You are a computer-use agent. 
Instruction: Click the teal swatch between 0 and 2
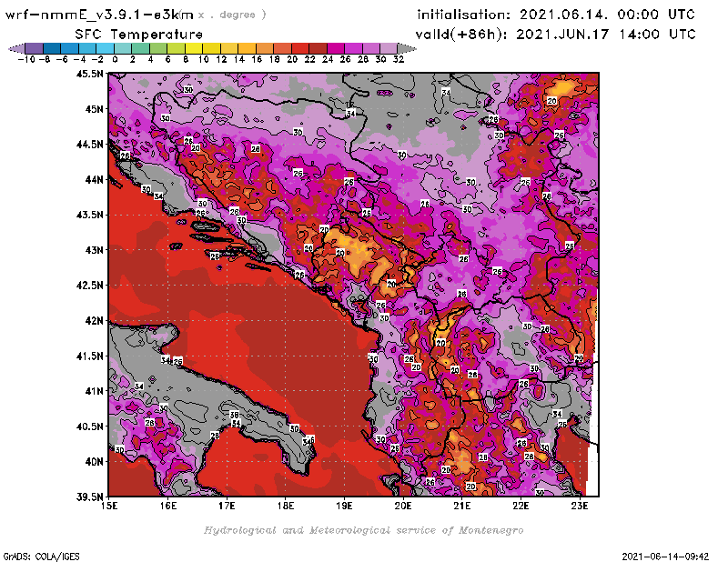[123, 48]
